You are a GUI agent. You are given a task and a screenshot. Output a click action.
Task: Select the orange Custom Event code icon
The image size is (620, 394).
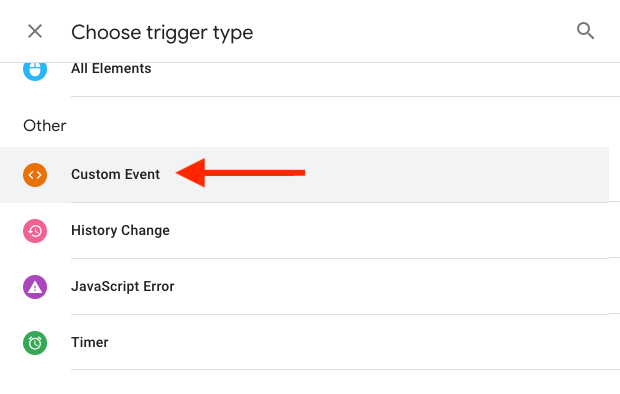coord(35,175)
